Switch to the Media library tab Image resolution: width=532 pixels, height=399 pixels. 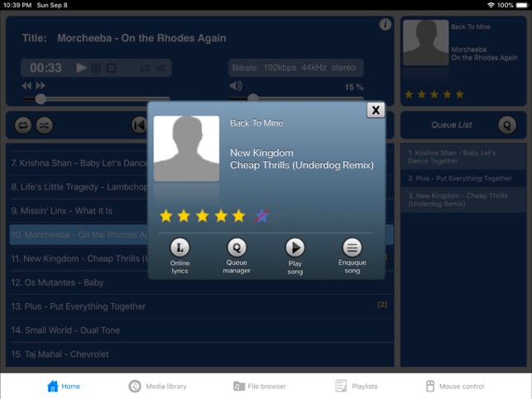(x=157, y=386)
